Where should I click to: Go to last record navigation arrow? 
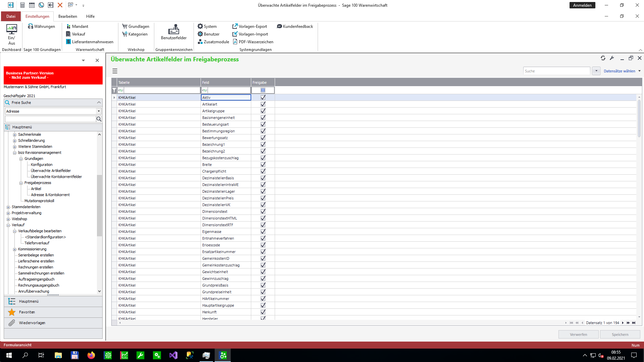pos(634,323)
